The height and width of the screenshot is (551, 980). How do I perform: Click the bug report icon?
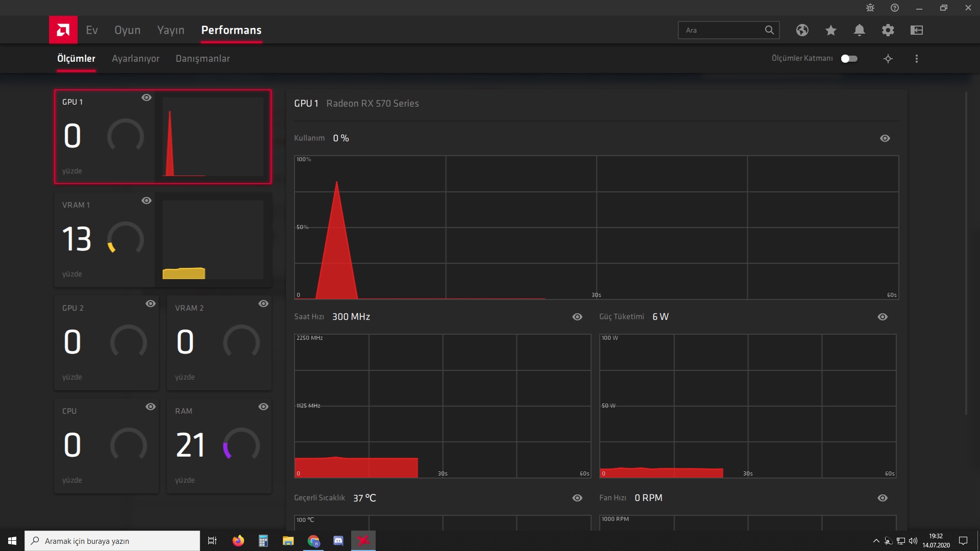[x=870, y=8]
